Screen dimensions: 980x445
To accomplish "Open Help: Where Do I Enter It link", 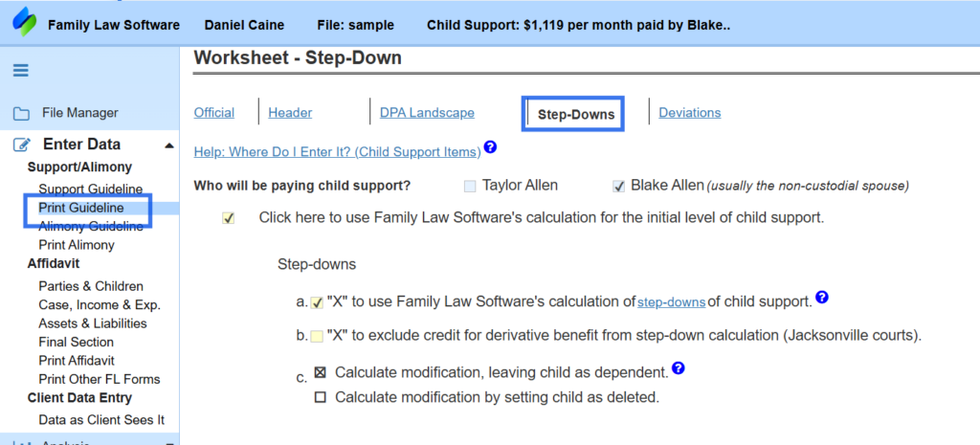I will (x=338, y=152).
